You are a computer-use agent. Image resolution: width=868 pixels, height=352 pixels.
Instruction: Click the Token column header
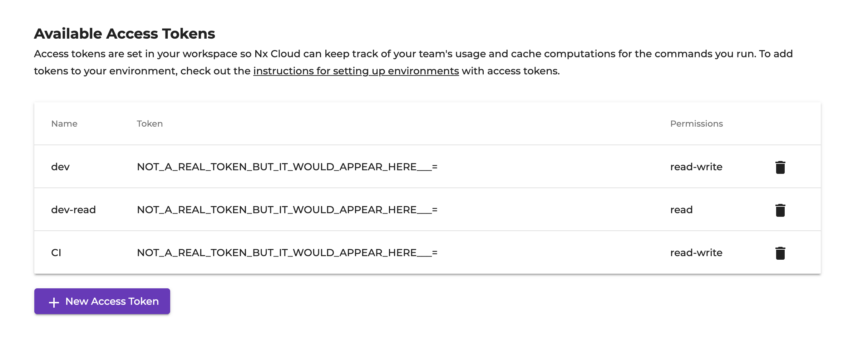pos(149,124)
